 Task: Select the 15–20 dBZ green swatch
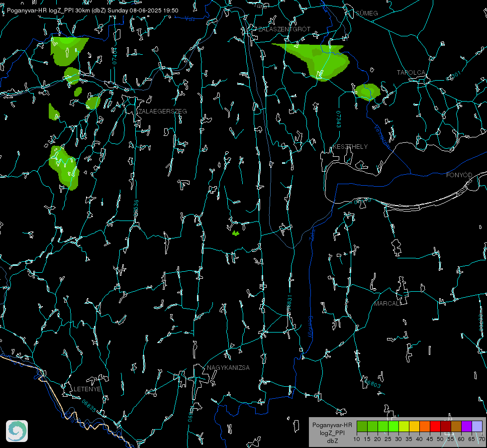point(373,426)
